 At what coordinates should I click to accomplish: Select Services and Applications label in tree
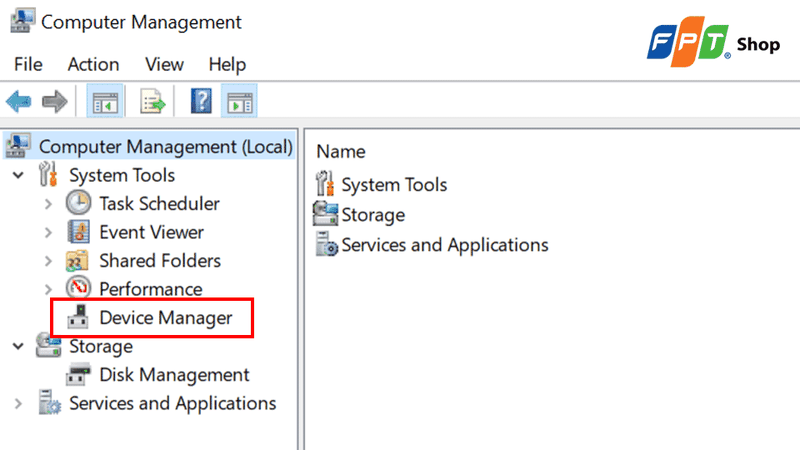pos(172,404)
